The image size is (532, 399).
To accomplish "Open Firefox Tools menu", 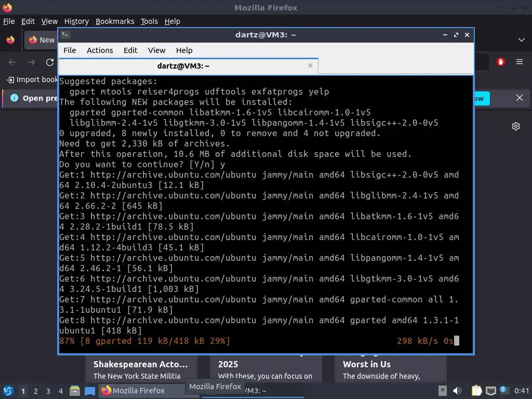I will [x=149, y=21].
